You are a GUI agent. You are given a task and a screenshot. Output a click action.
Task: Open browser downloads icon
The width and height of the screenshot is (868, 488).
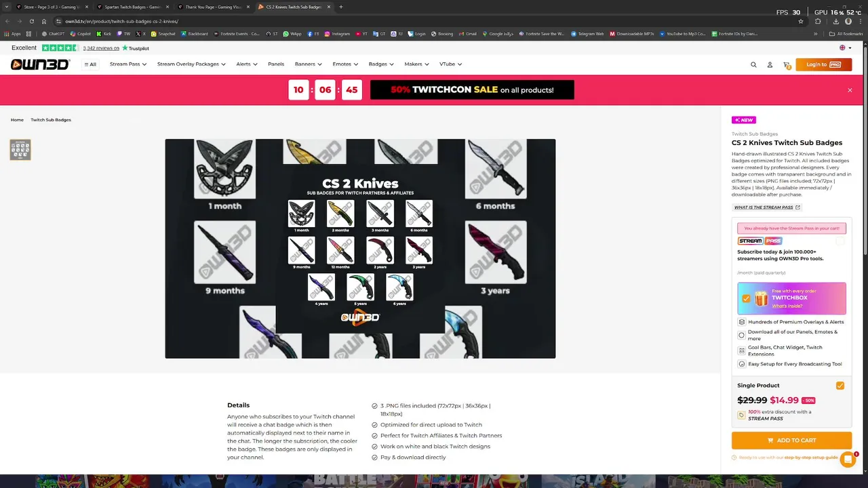click(835, 21)
